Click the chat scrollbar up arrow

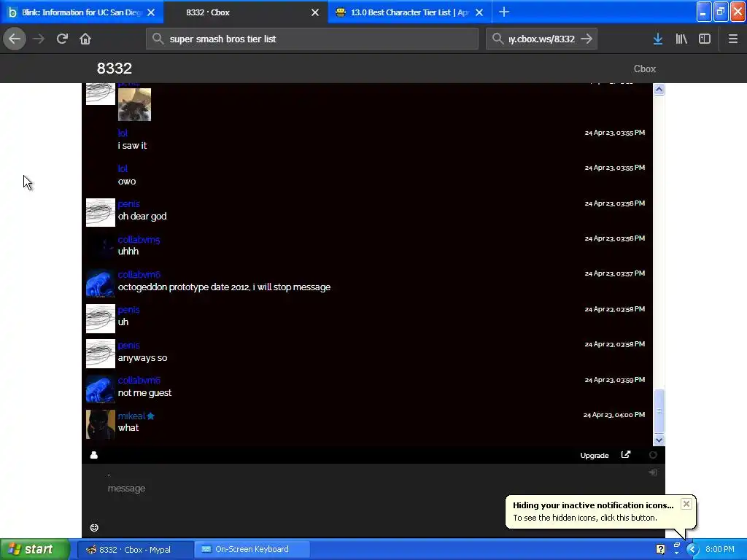tap(659, 89)
